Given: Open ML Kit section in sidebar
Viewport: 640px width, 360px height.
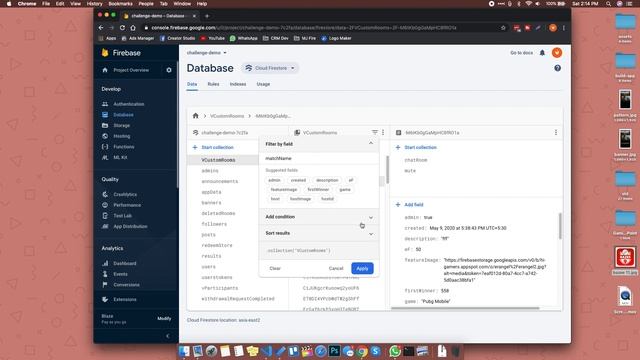Looking at the screenshot, I should click(x=120, y=157).
